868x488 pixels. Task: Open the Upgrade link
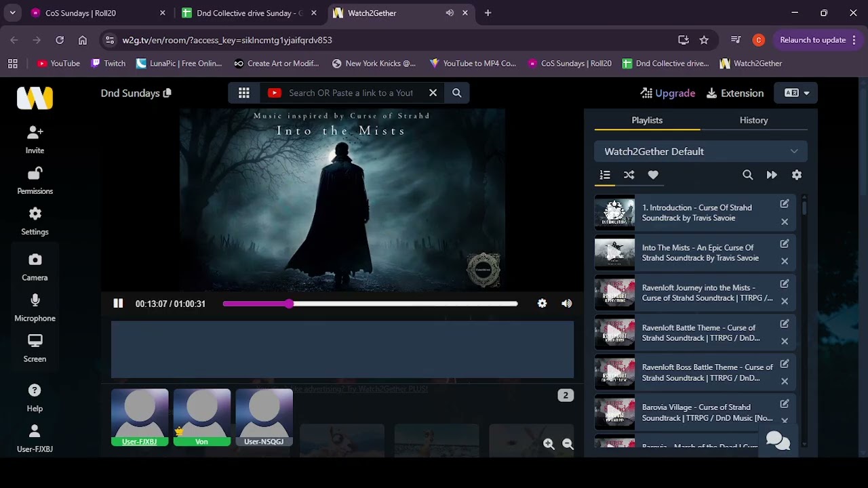[668, 93]
